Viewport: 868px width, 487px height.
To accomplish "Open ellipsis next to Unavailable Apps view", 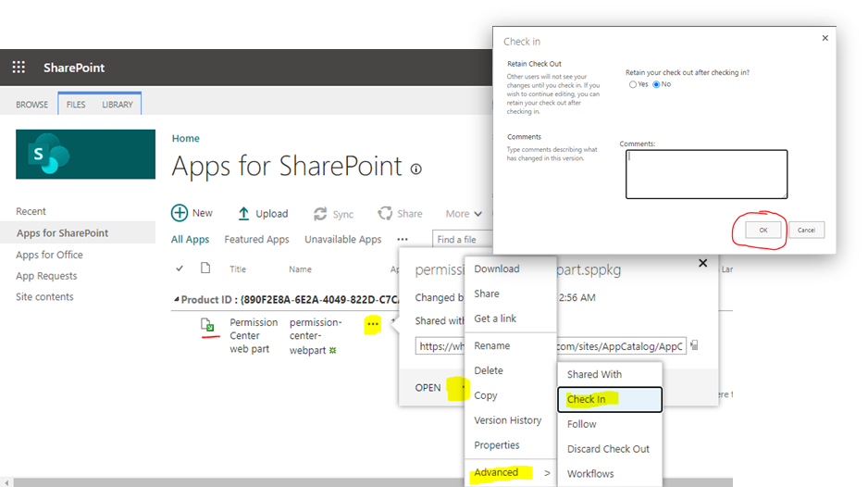I will click(403, 240).
